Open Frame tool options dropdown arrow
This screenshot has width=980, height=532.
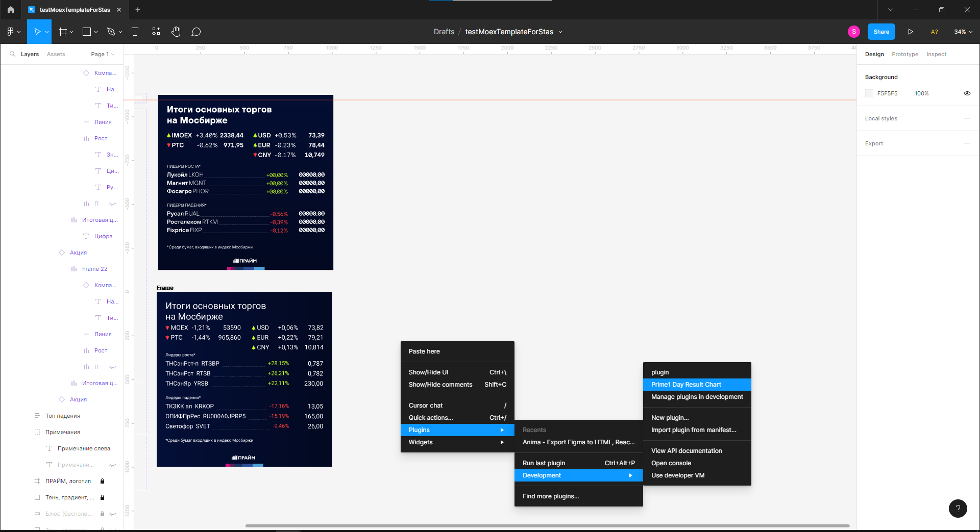point(71,32)
